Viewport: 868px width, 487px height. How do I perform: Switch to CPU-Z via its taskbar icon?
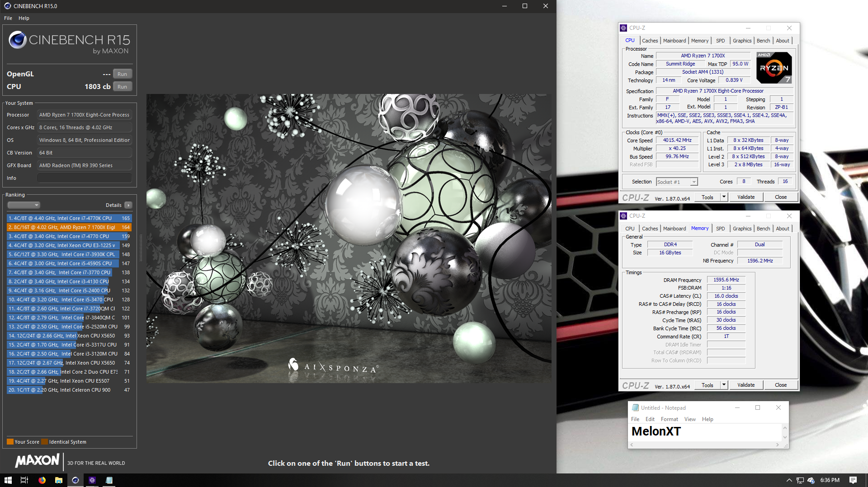tap(92, 480)
